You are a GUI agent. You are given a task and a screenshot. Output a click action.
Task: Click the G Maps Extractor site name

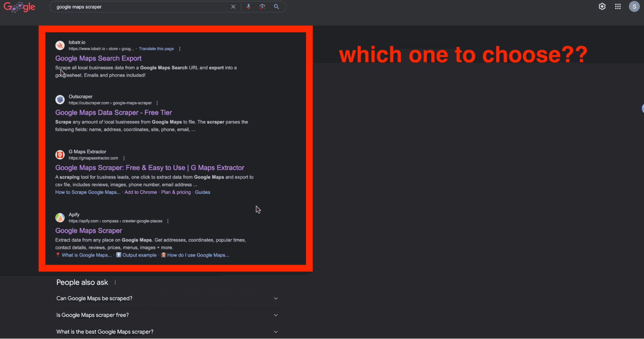click(87, 152)
